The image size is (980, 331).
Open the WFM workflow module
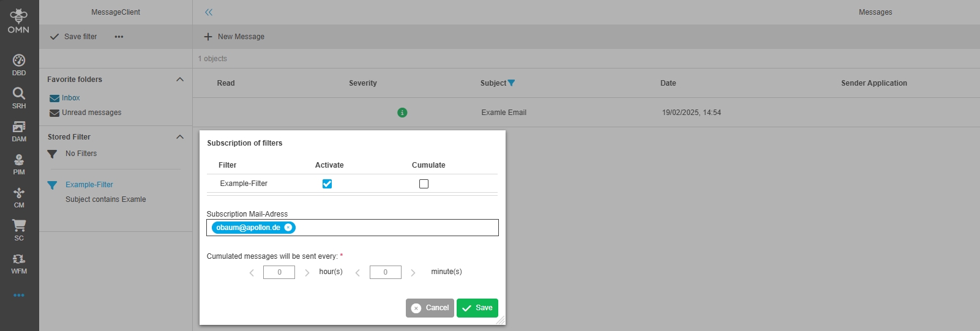coord(19,262)
